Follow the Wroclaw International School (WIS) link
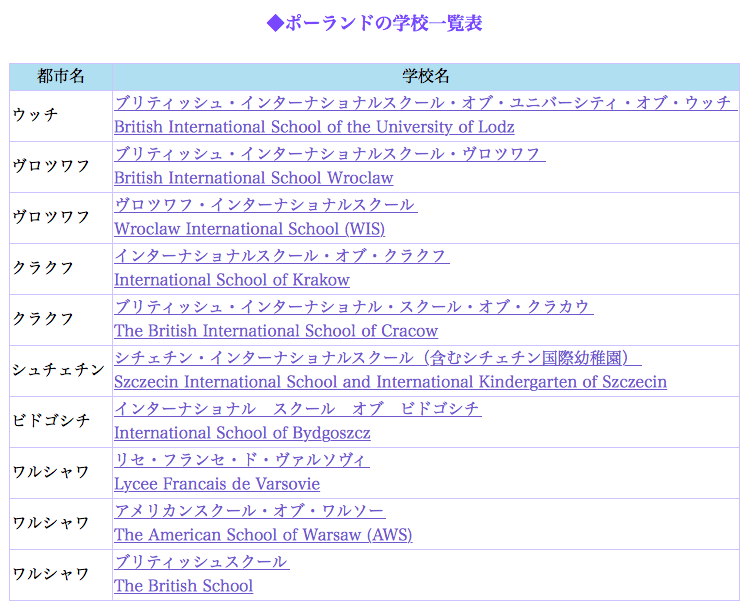This screenshot has width=753, height=608. tap(249, 229)
